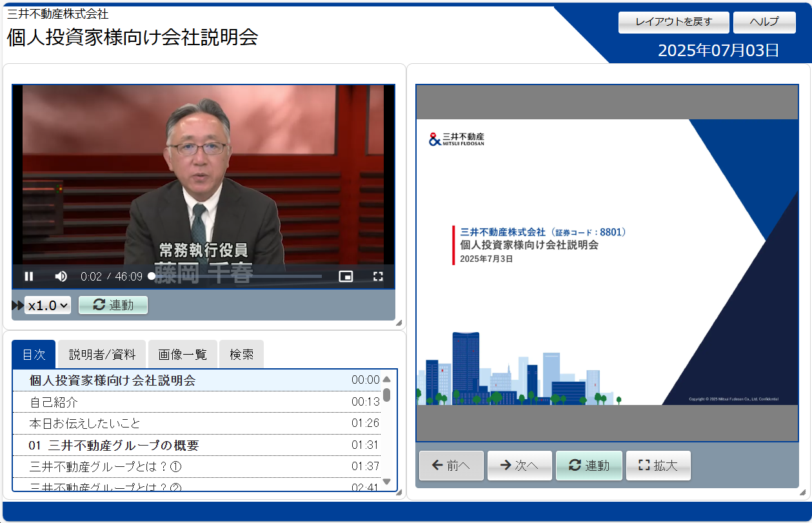
Task: Advance to next slide with 次へ
Action: [x=520, y=466]
